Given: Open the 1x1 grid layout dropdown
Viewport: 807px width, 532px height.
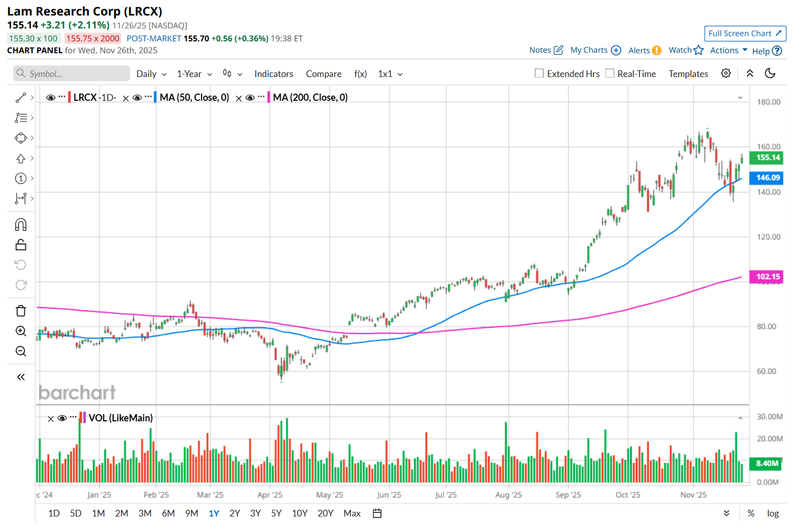Looking at the screenshot, I should [390, 74].
